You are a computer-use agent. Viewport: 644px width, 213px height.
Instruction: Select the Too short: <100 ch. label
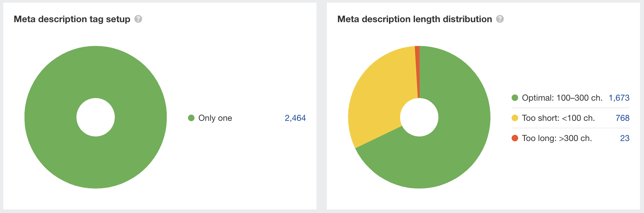click(558, 118)
